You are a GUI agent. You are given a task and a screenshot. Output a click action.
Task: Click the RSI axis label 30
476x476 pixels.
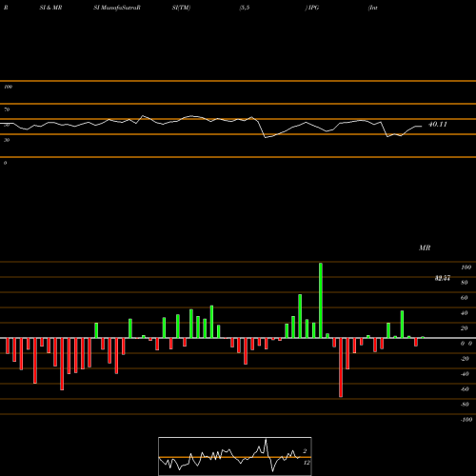[7, 140]
